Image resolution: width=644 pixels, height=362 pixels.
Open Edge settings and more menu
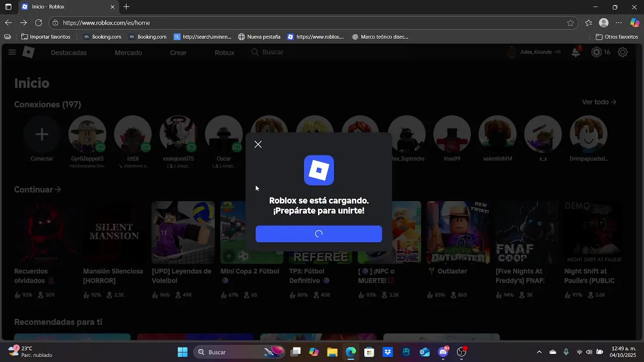[x=619, y=23]
